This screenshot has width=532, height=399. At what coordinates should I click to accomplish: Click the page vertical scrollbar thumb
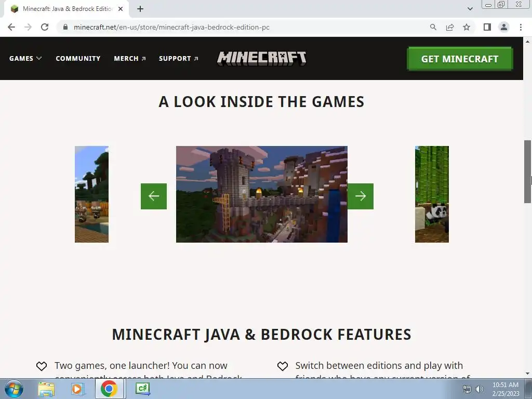[x=527, y=171]
